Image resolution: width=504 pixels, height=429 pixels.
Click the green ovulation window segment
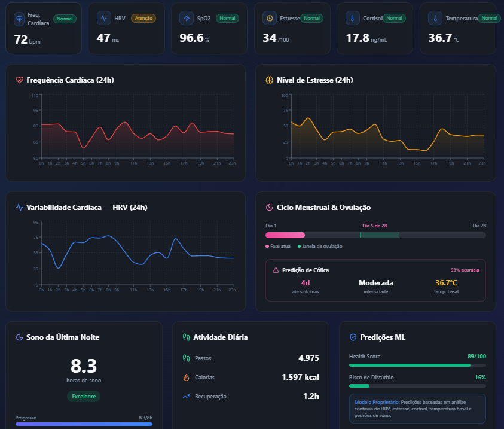[380, 235]
